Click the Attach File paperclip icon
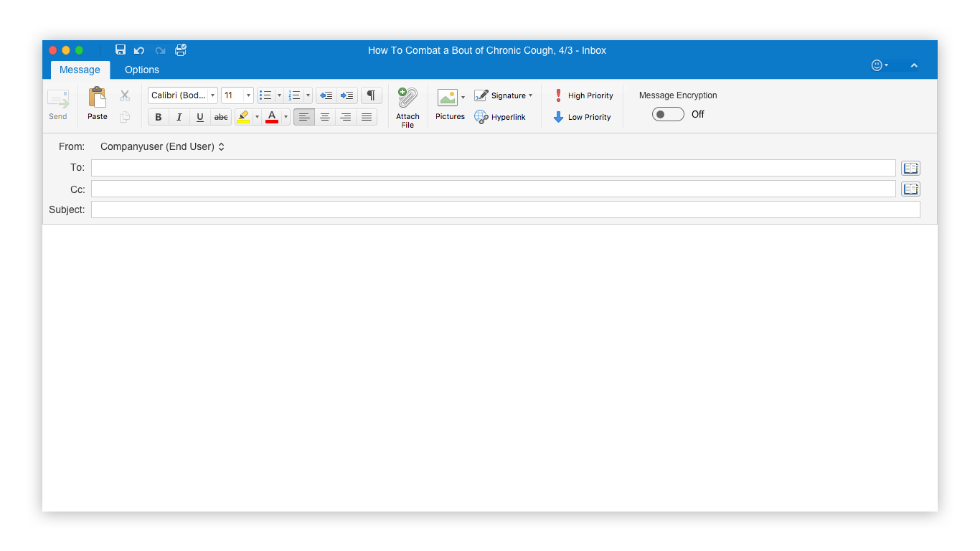The height and width of the screenshot is (551, 980). (x=407, y=98)
